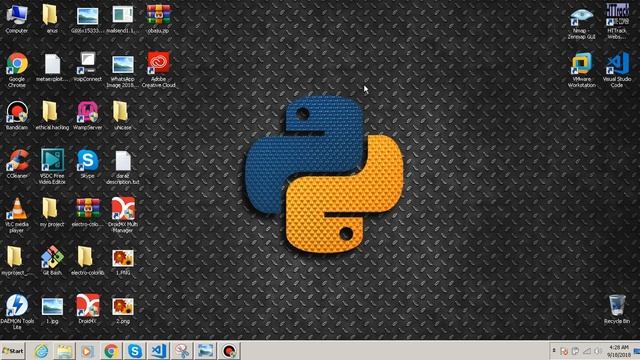Click the volume icon in the system tray
The height and width of the screenshot is (360, 640).
(x=598, y=351)
